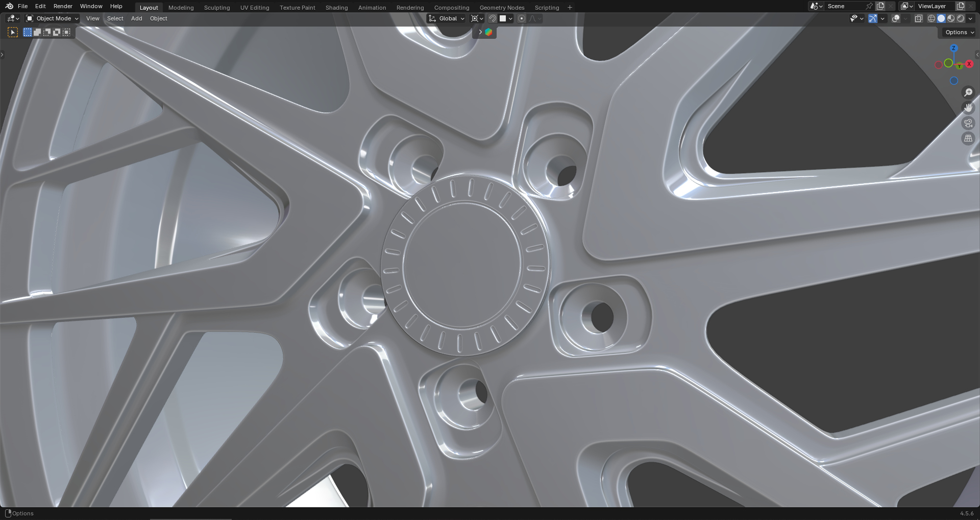Choose Set new selection mode icon
This screenshot has width=980, height=520.
coord(28,32)
